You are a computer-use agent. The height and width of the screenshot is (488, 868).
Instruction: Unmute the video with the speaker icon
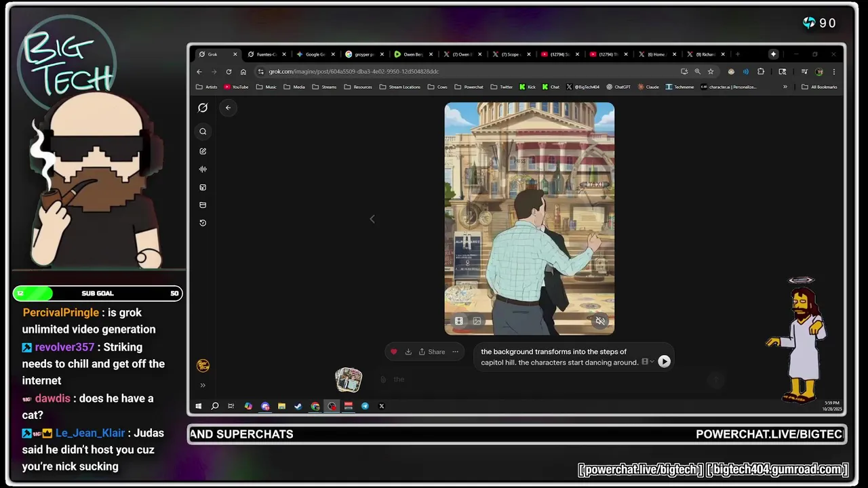(x=600, y=321)
